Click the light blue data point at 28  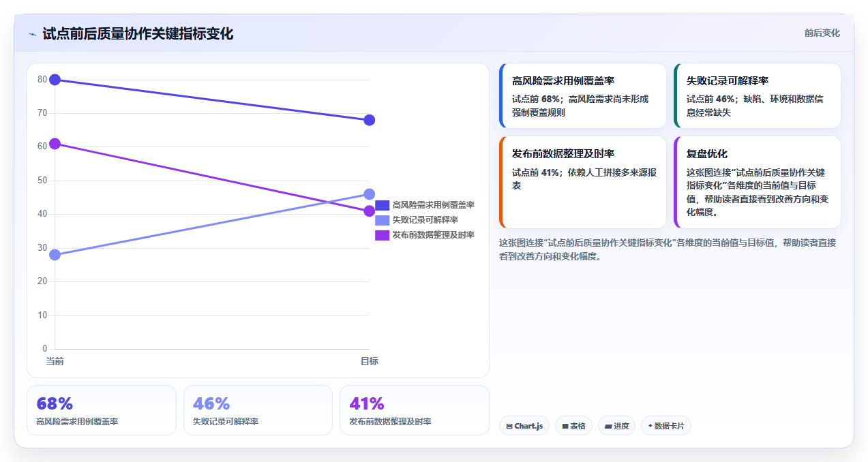(55, 255)
